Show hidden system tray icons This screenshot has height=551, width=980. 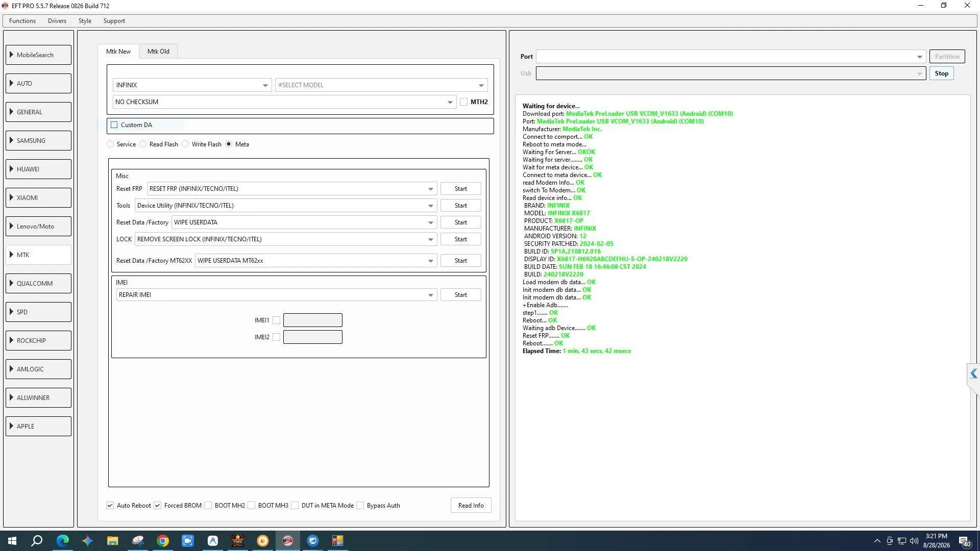point(877,541)
